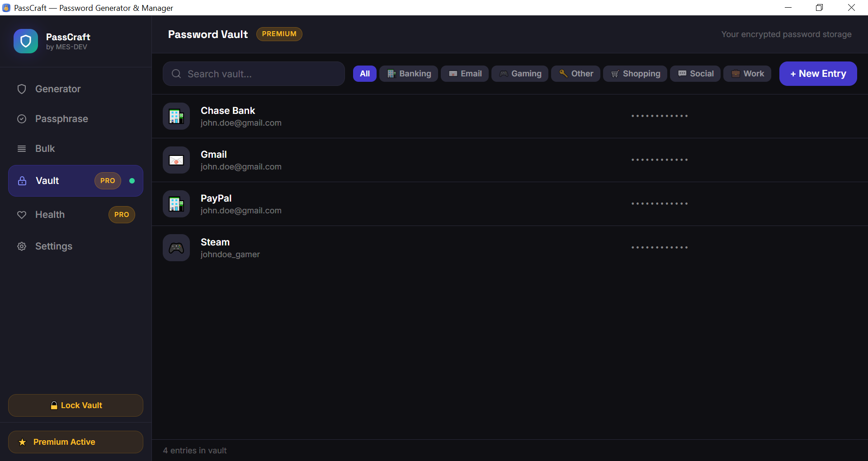
Task: Open the Health section
Action: click(x=75, y=215)
